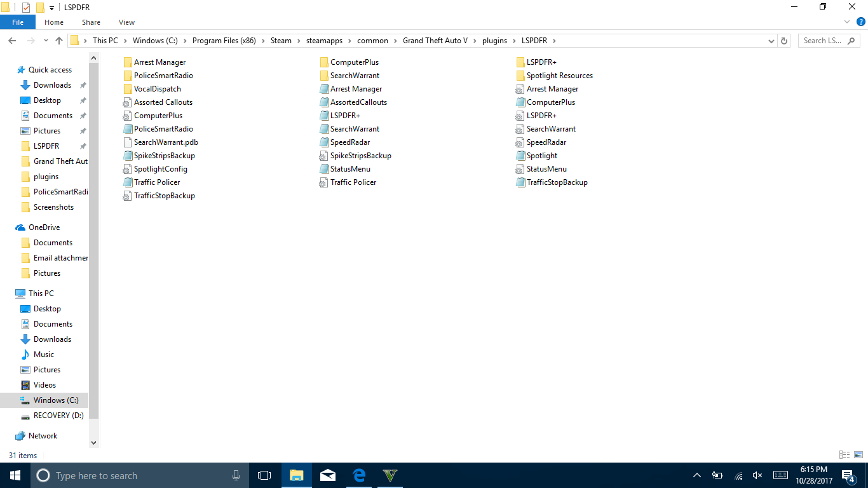The width and height of the screenshot is (868, 488).
Task: Open the Recent locations dropdown arrow
Action: point(46,41)
